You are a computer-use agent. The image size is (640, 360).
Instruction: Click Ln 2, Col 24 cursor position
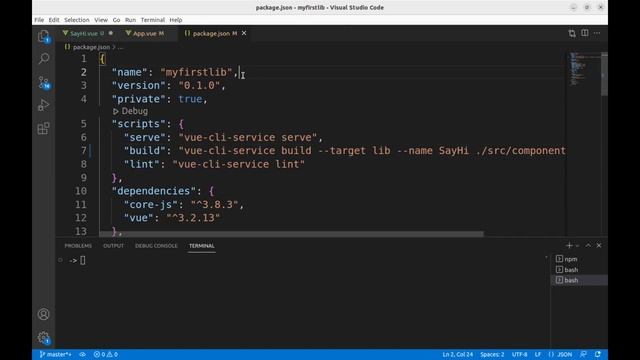click(458, 354)
